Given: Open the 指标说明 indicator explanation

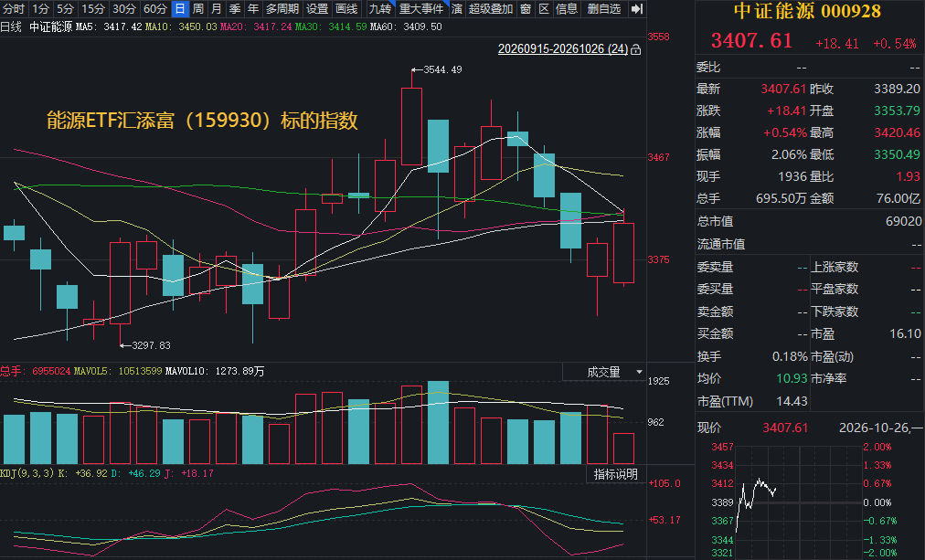Looking at the screenshot, I should click(615, 474).
